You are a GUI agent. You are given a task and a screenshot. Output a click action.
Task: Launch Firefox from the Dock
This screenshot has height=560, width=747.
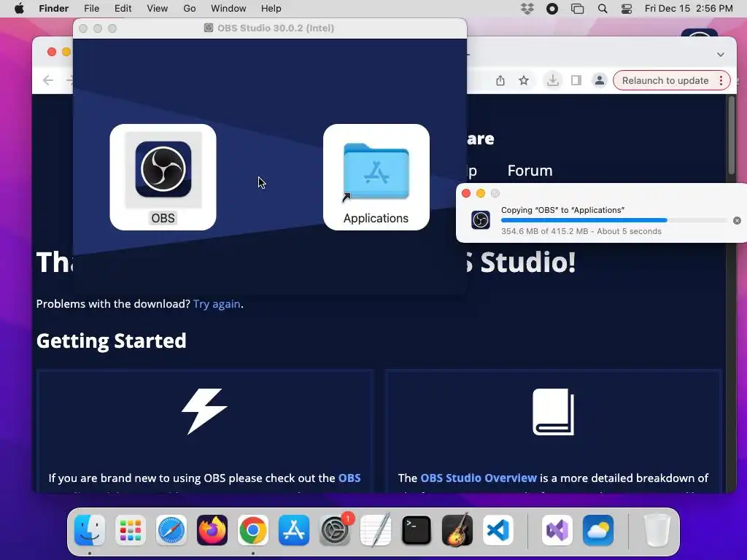(x=212, y=530)
